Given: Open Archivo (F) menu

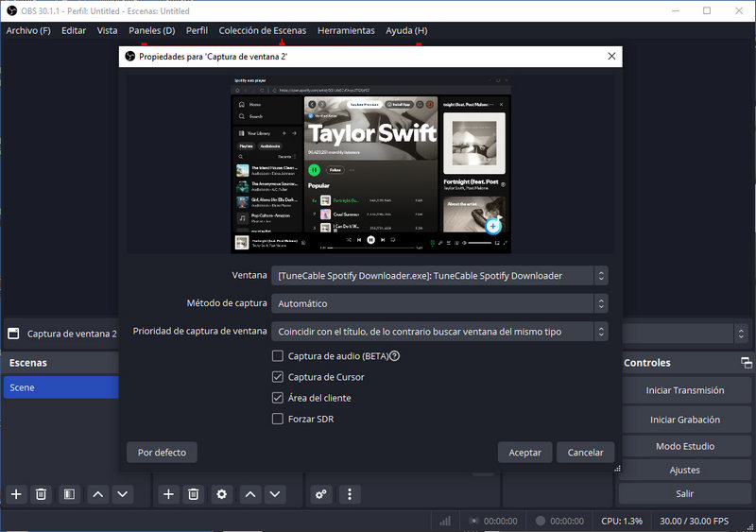Looking at the screenshot, I should coord(28,30).
